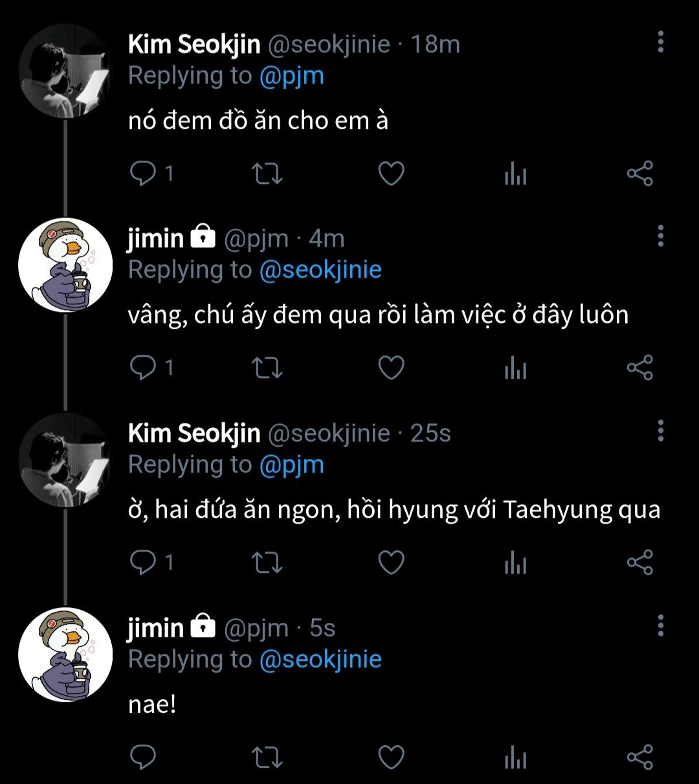Like Seokjin's tweet posted 18m ago
The image size is (699, 784).
(x=391, y=174)
